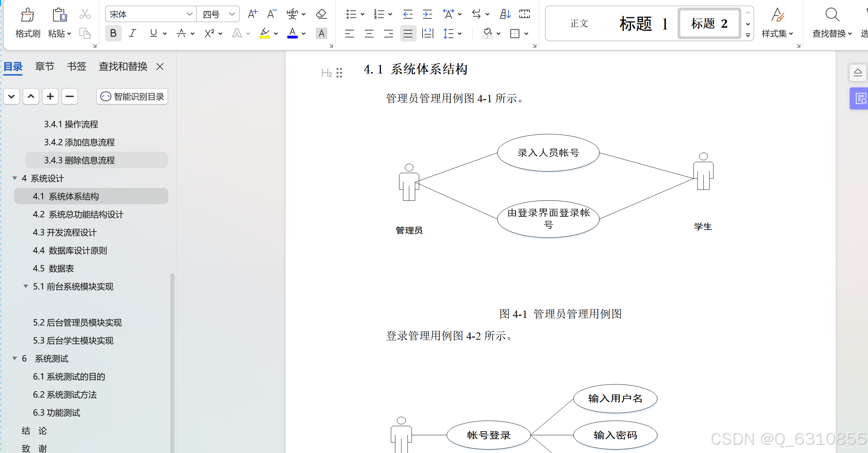
Task: Switch to the 书签 tab
Action: pyautogui.click(x=76, y=66)
